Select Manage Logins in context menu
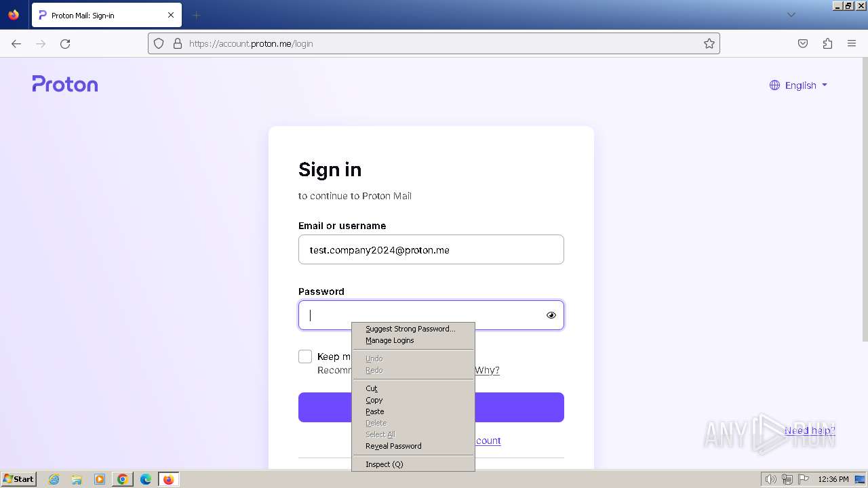This screenshot has height=488, width=868. click(413, 340)
